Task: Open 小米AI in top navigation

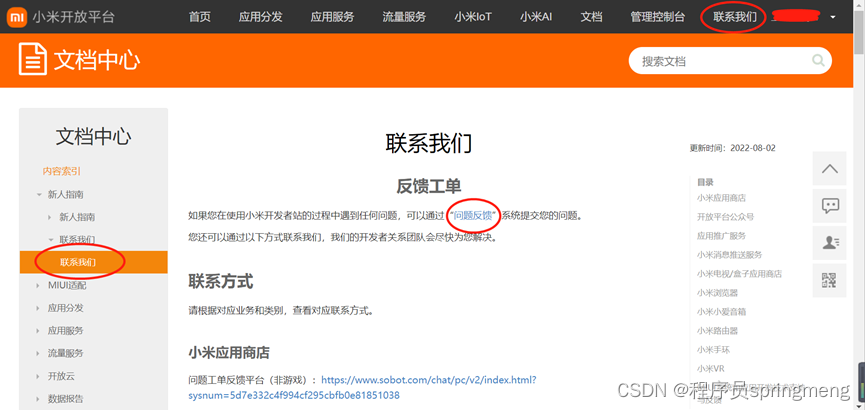Action: coord(536,17)
